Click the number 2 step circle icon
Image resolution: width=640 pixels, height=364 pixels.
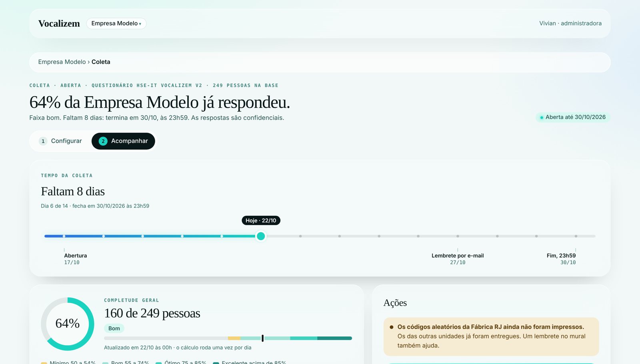click(x=103, y=141)
